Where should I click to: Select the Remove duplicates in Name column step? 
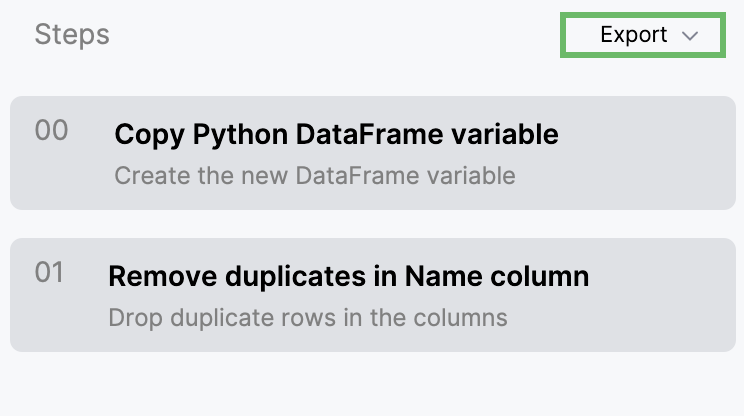point(372,295)
